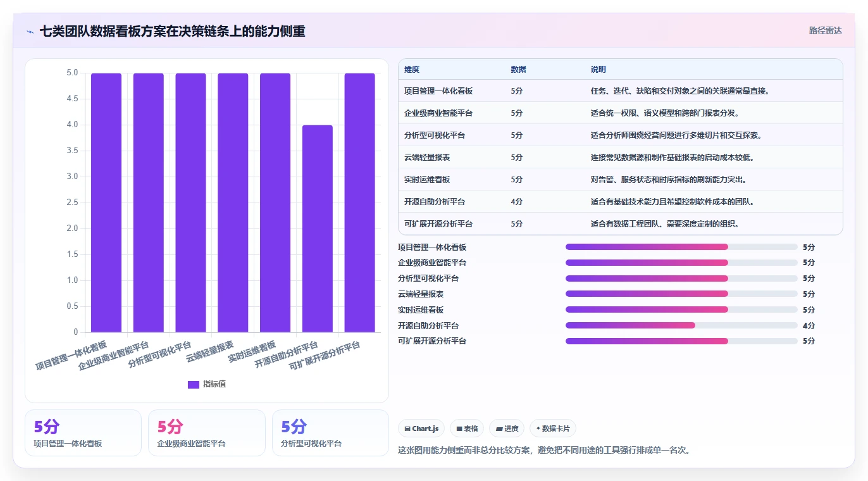Image resolution: width=868 pixels, height=481 pixels.
Task: Click the 企业级商业智能平台 progress bar
Action: coord(681,263)
